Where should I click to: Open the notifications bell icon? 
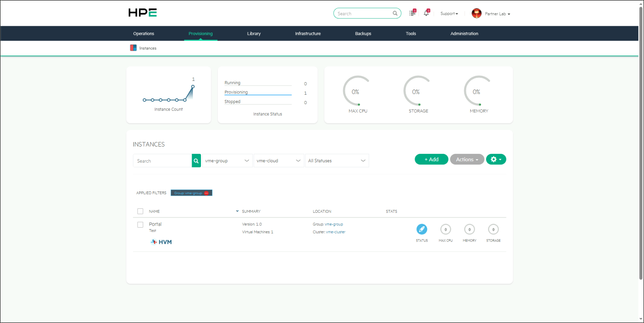[427, 13]
